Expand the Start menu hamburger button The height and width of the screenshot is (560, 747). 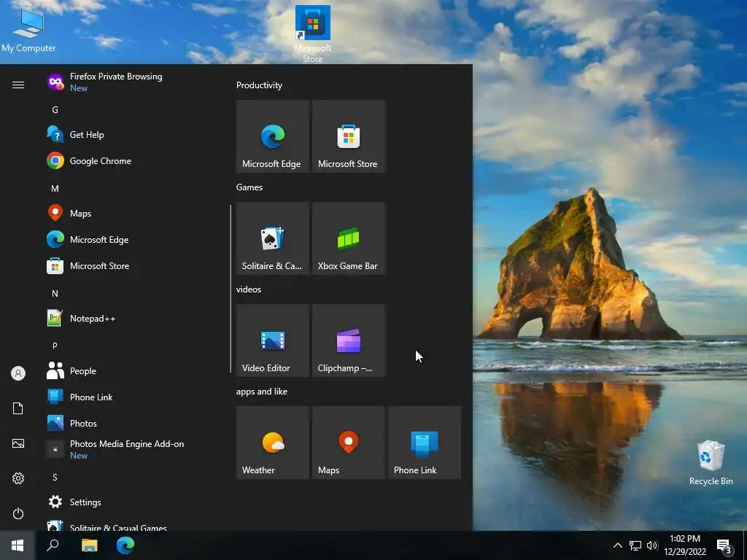tap(18, 85)
